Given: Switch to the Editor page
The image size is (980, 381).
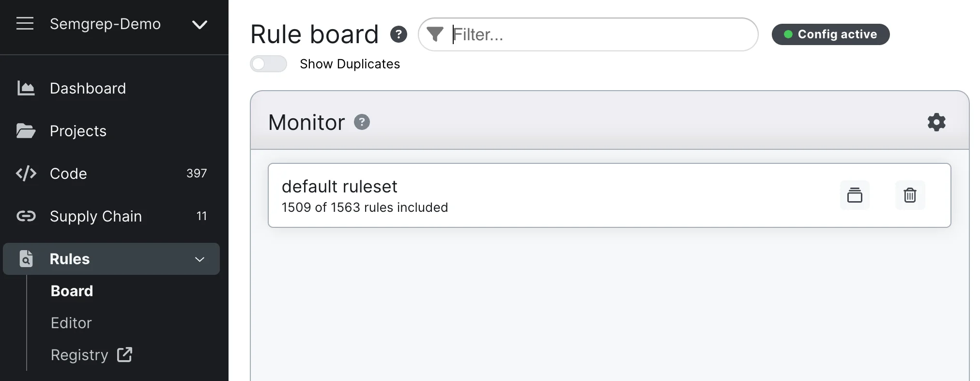Looking at the screenshot, I should [71, 322].
